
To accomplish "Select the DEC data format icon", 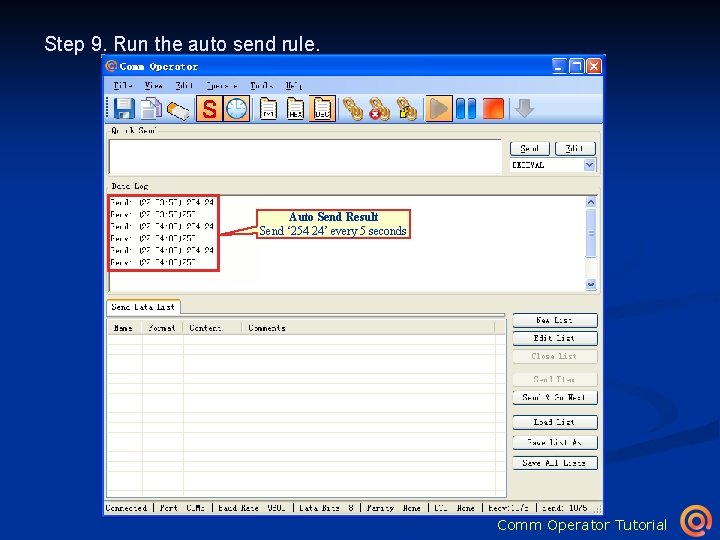I will click(322, 109).
